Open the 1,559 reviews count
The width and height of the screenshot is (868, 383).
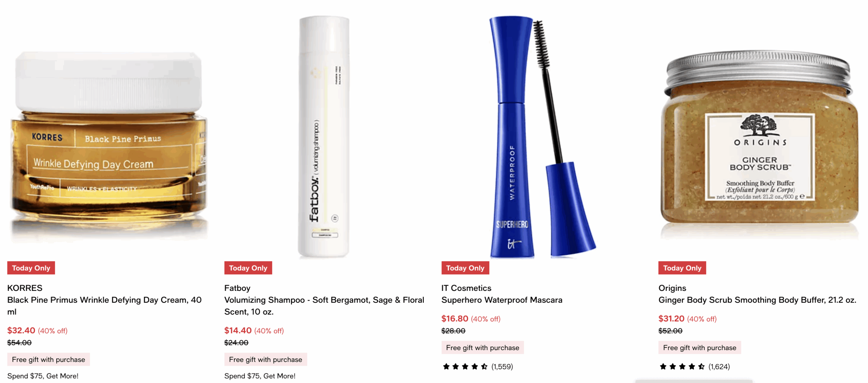point(502,366)
